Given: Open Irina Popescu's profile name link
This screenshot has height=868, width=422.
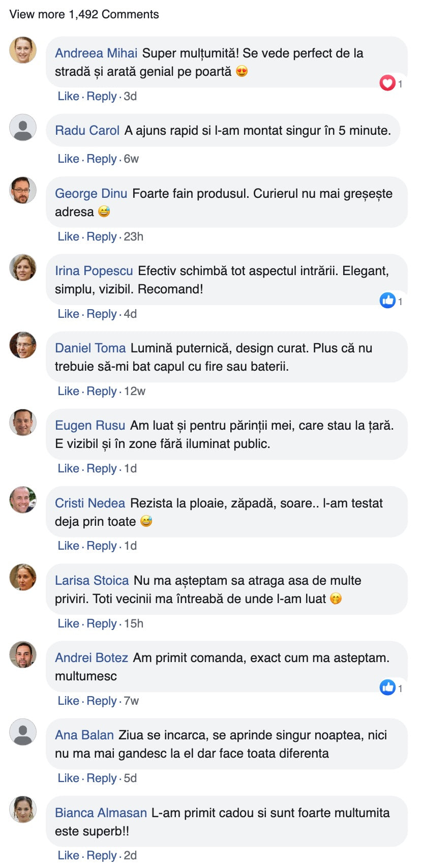Looking at the screenshot, I should pyautogui.click(x=94, y=271).
